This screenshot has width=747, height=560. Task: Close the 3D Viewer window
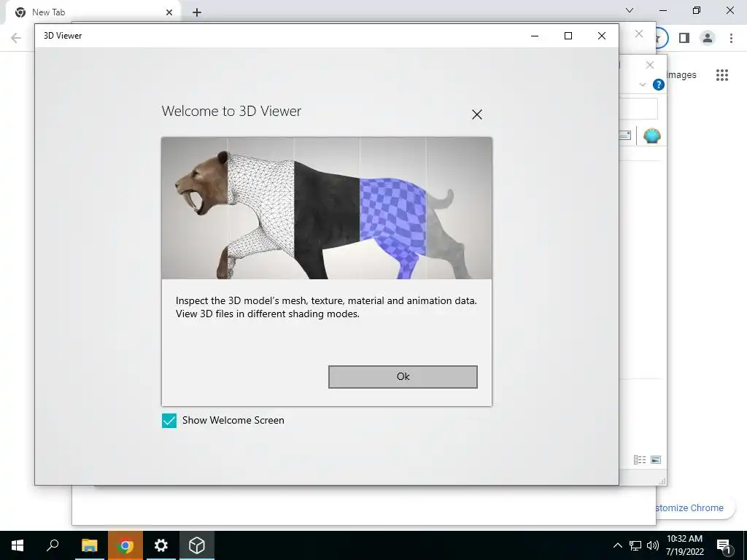click(x=602, y=36)
